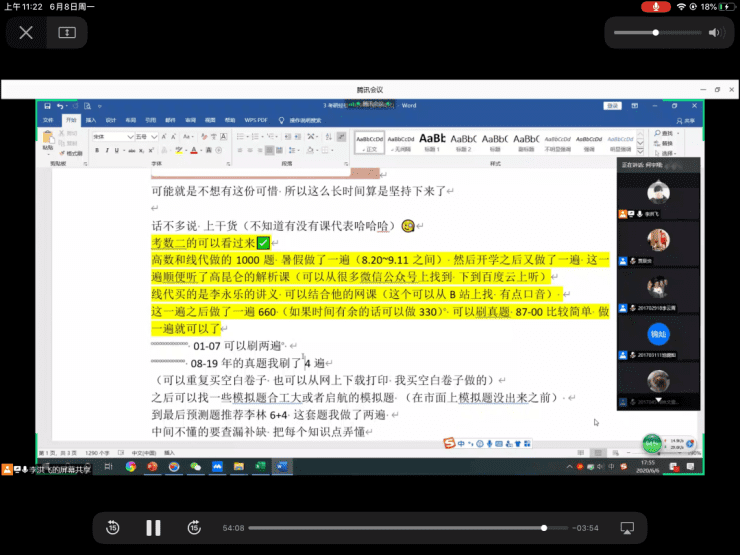Open WeChat from the Windows taskbar
Screen dimensions: 740x555
[196, 467]
